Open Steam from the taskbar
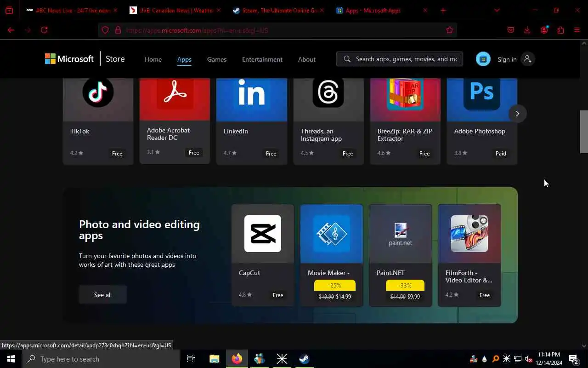The image size is (588, 368). (x=304, y=359)
